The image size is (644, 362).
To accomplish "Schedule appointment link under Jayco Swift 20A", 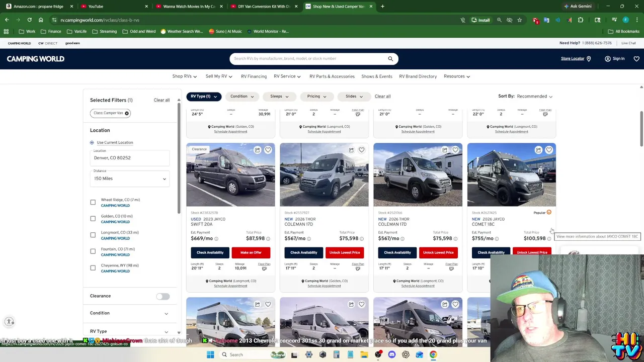I will (x=230, y=286).
